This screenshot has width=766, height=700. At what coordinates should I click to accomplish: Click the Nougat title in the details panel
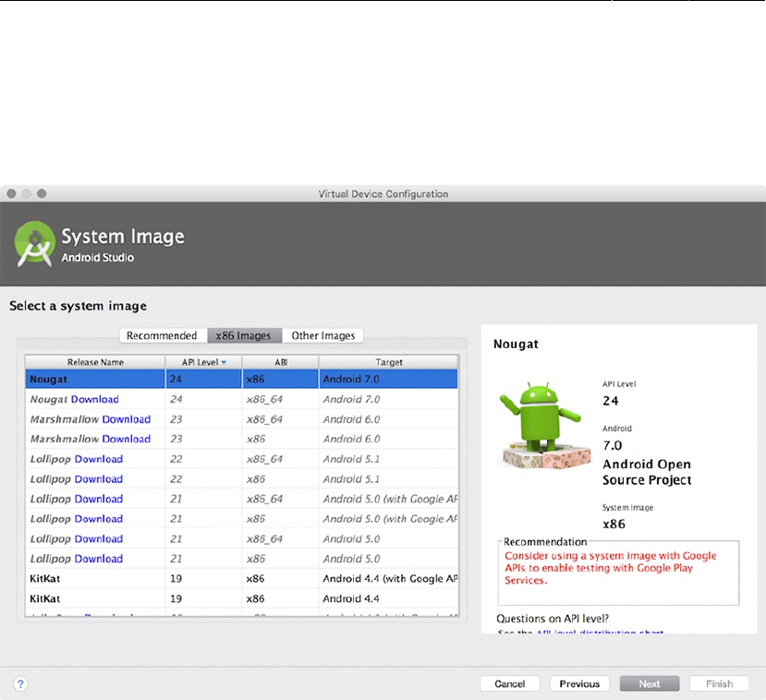(516, 344)
